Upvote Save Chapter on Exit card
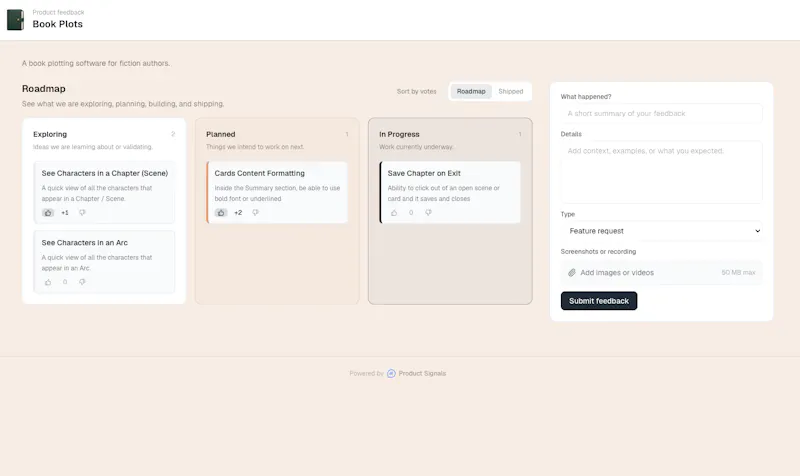Image resolution: width=800 pixels, height=476 pixels. click(394, 213)
